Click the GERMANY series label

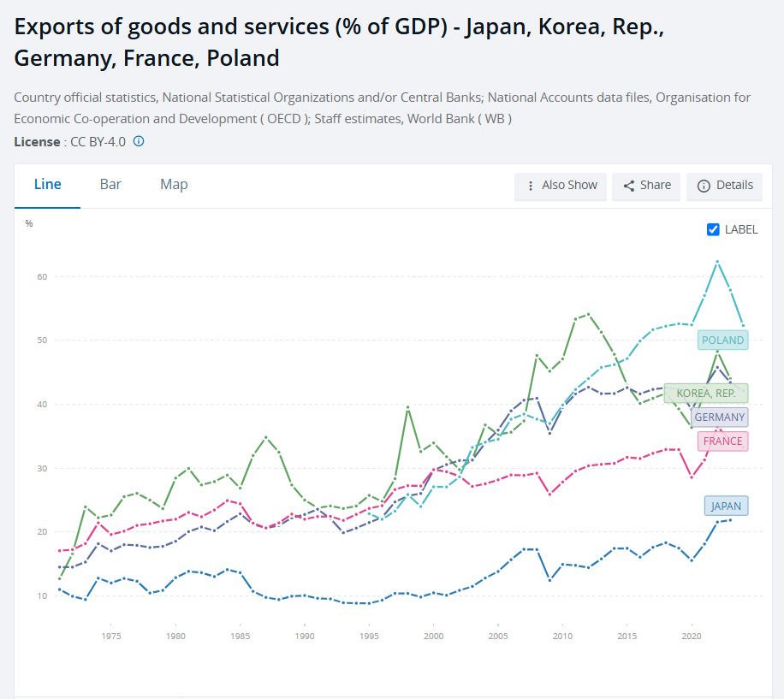click(719, 418)
